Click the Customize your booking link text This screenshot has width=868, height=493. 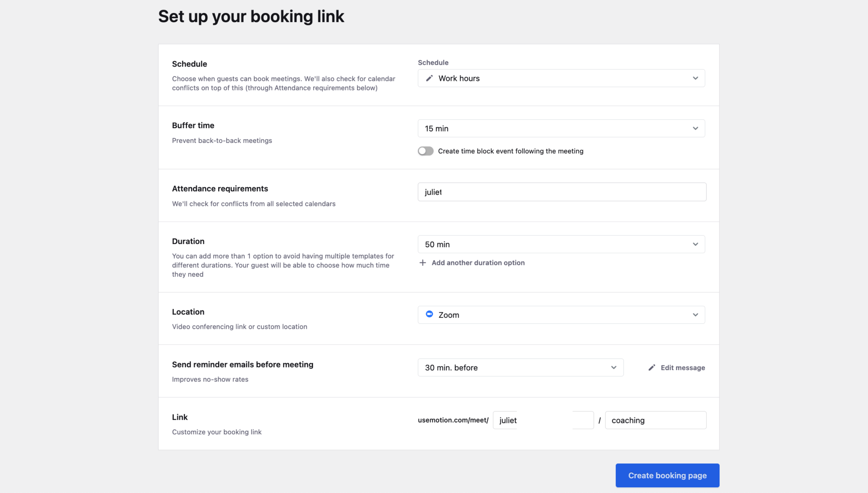click(217, 432)
